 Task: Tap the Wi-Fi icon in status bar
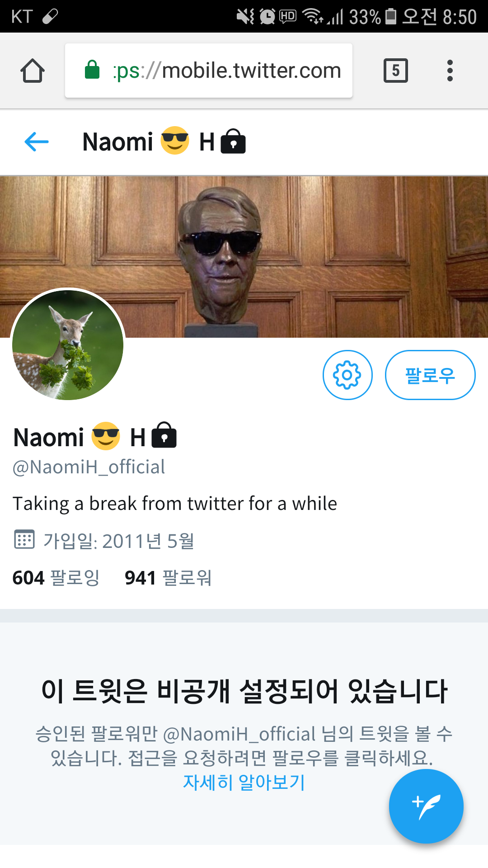[x=312, y=16]
